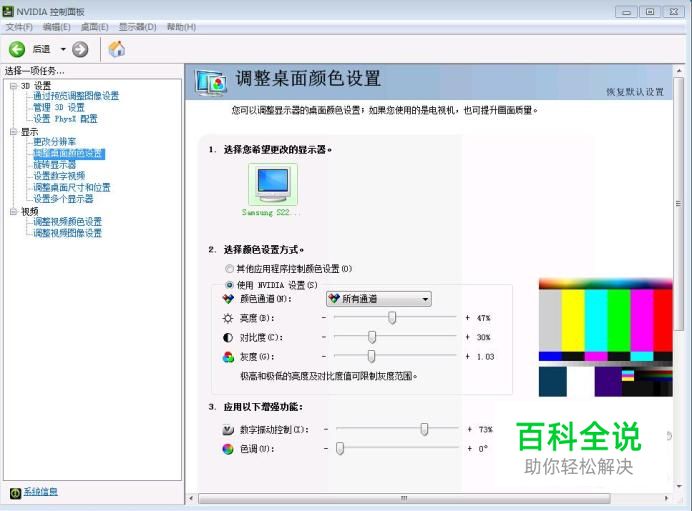Click the 1.03 gamma value

click(485, 357)
